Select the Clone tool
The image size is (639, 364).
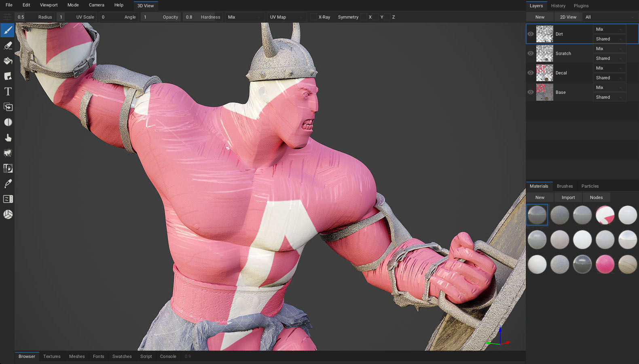point(8,107)
